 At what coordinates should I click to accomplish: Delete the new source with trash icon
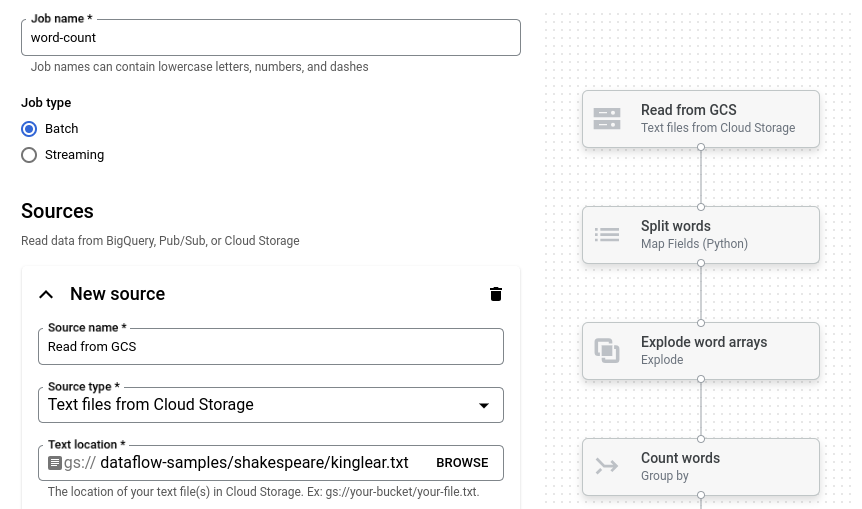496,294
